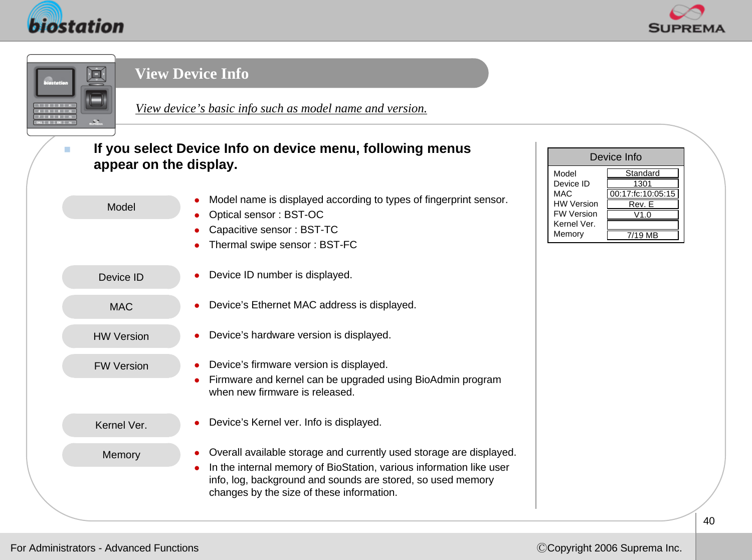The image size is (752, 560).
Task: Click the footer 'For Administrators - Advanced Functions'
Action: 104,548
